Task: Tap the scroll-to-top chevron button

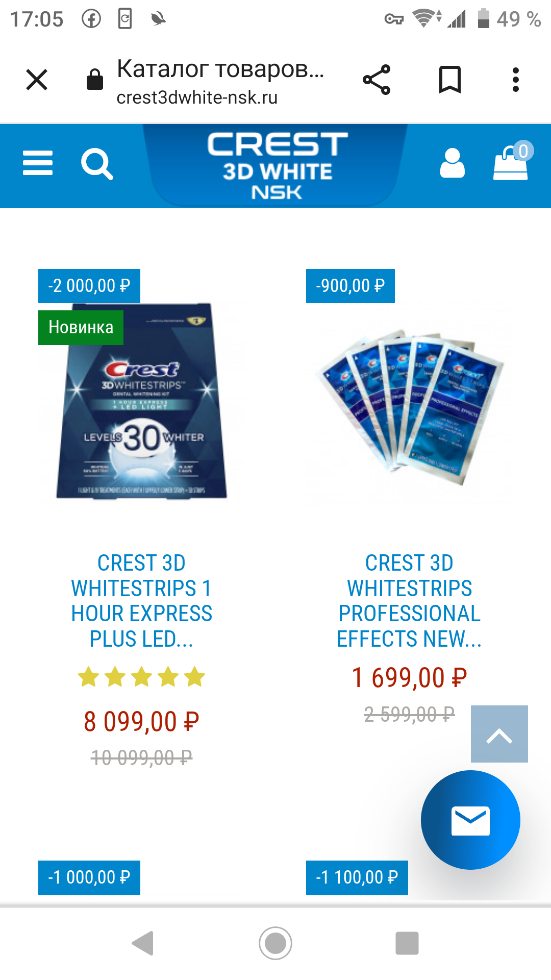Action: pos(499,734)
